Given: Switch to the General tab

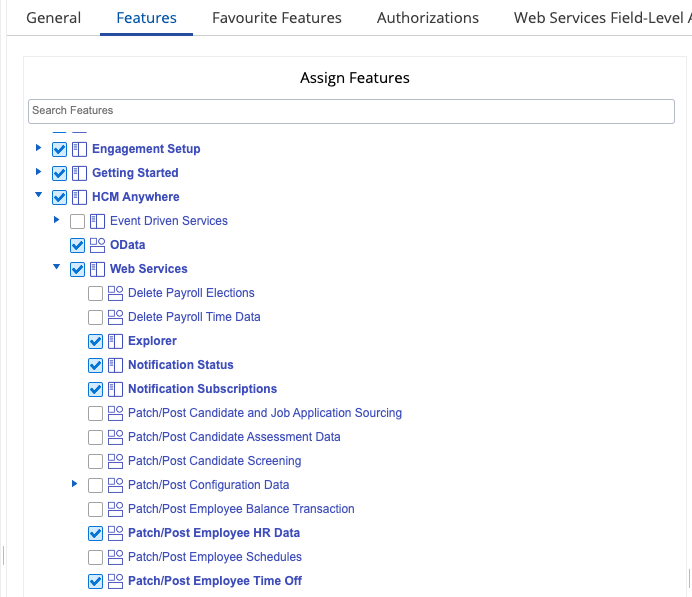Looking at the screenshot, I should click(x=53, y=18).
